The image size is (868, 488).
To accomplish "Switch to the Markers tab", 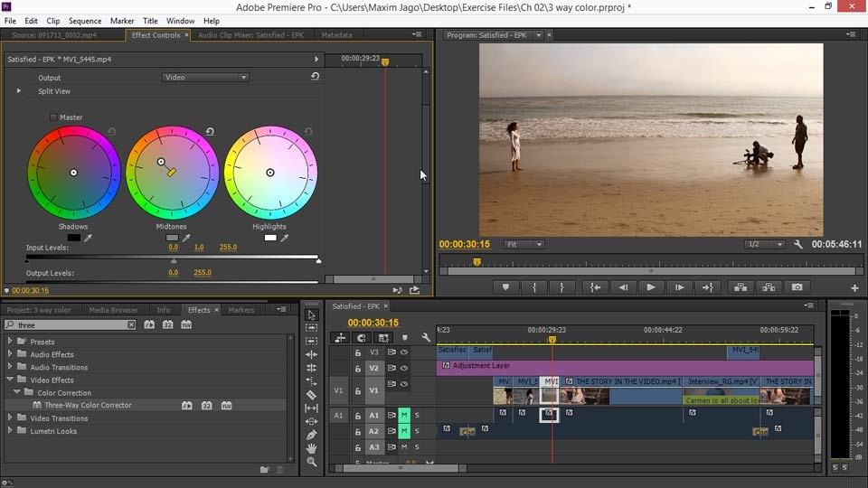I will point(241,310).
